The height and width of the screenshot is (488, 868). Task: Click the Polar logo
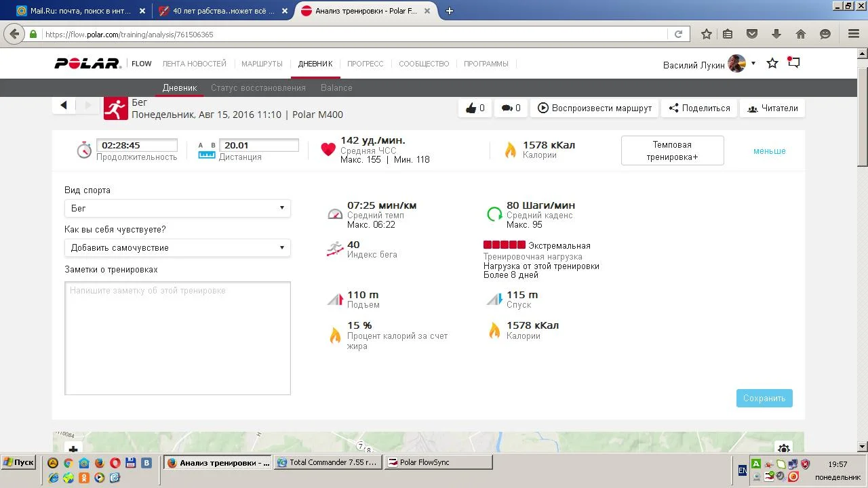click(87, 64)
